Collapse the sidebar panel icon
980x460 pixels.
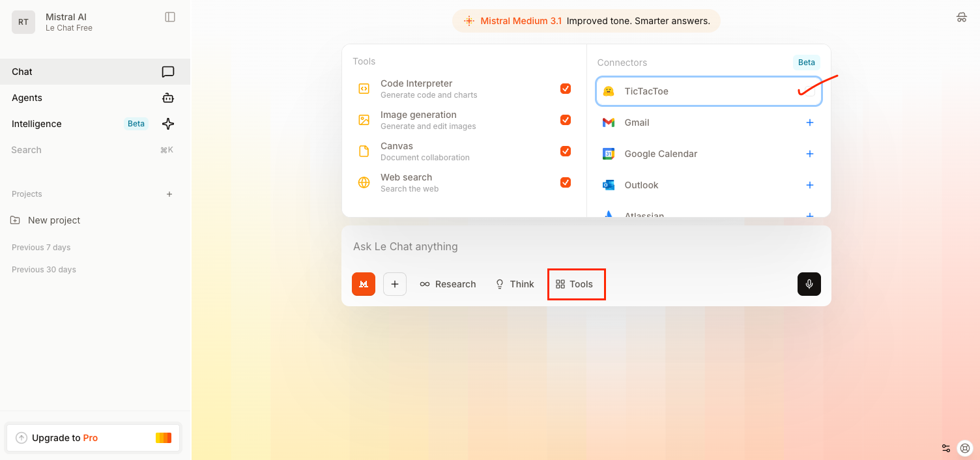click(170, 17)
